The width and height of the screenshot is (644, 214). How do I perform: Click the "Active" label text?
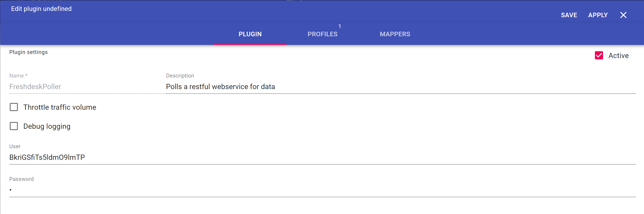618,56
